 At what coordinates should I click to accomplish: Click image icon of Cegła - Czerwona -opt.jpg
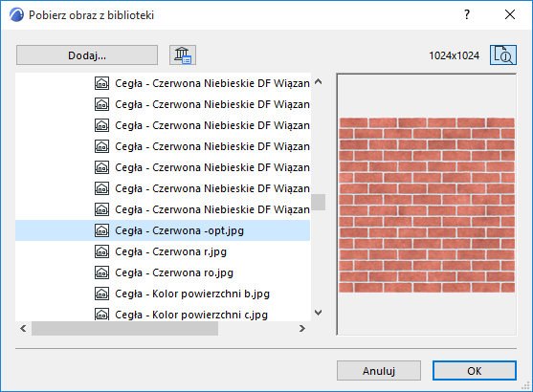pos(101,230)
